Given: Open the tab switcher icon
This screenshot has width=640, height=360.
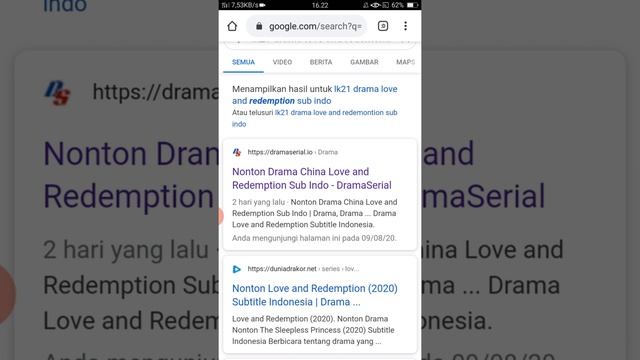Looking at the screenshot, I should (x=383, y=26).
